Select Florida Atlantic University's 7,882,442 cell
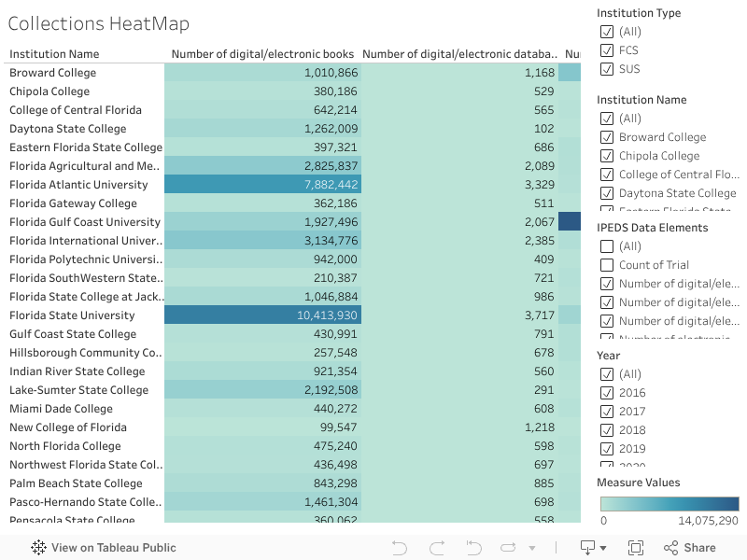Screen dimensions: 747x560 261,185
